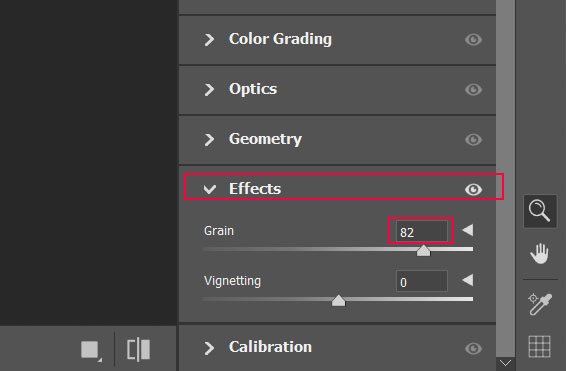Click the single view square icon
This screenshot has width=566, height=371.
91,350
